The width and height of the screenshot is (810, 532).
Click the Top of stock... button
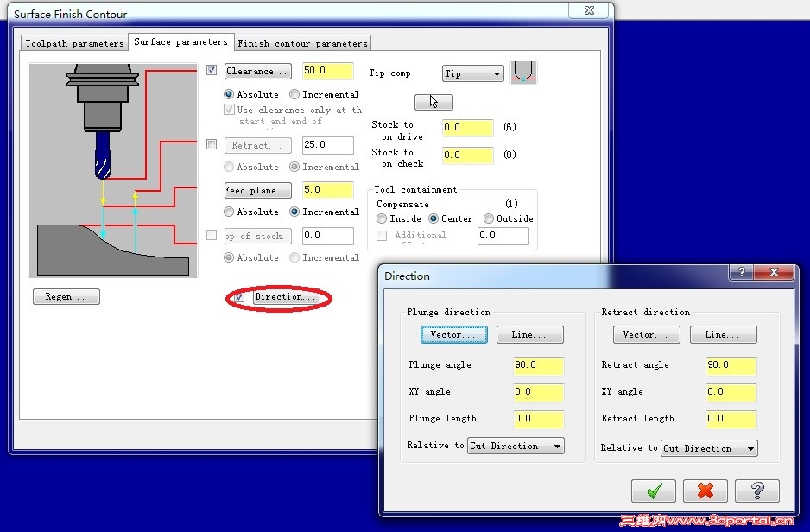tap(258, 236)
